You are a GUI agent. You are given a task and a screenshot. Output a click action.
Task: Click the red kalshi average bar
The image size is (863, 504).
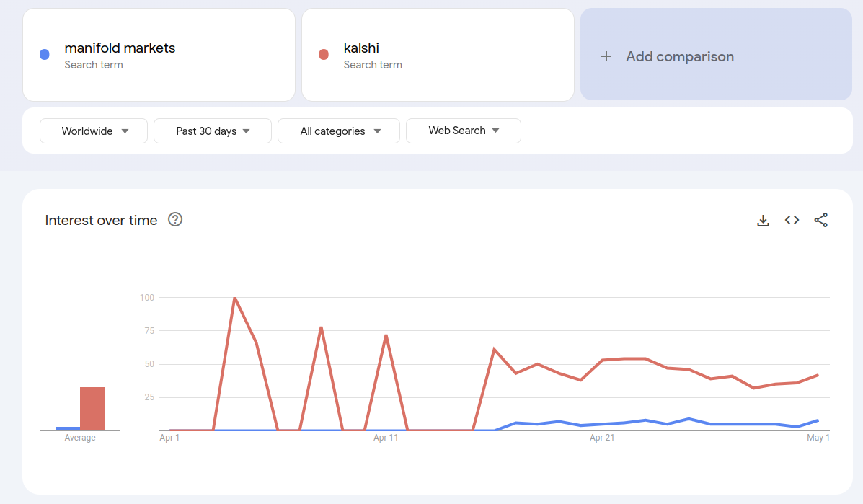[x=92, y=409]
